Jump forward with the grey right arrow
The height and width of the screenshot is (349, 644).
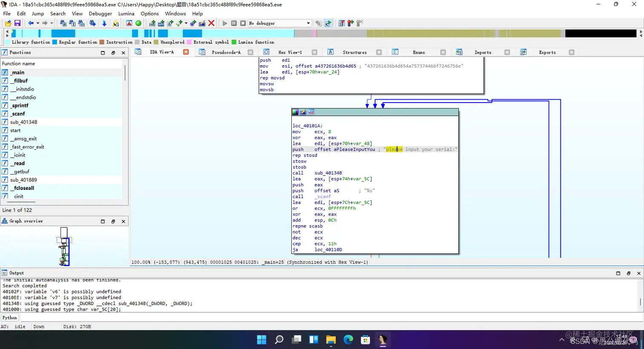pyautogui.click(x=45, y=23)
